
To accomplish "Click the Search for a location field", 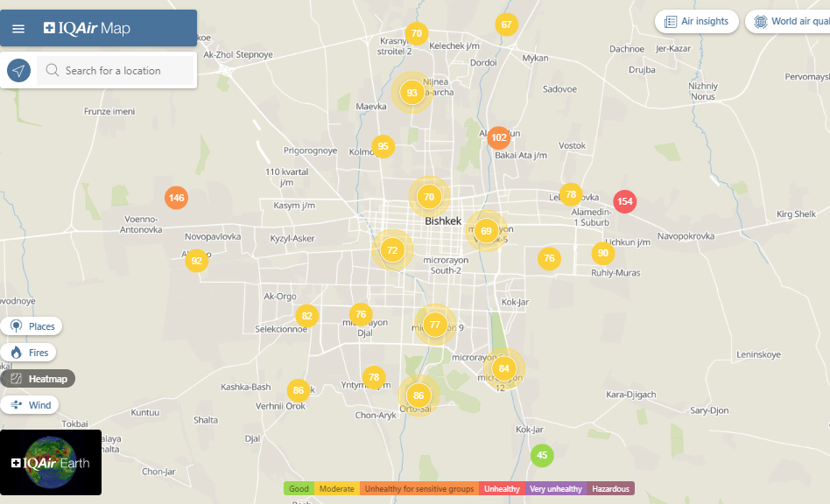I will coord(123,71).
